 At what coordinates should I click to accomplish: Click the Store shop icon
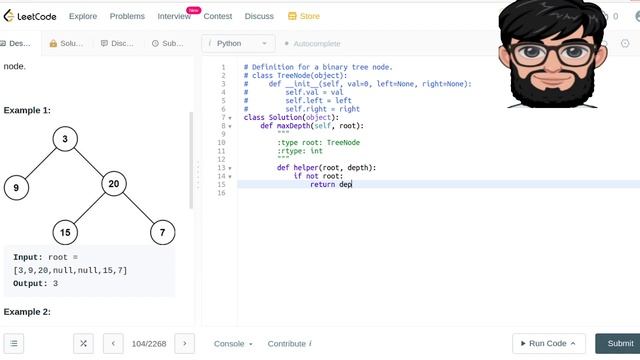[292, 16]
